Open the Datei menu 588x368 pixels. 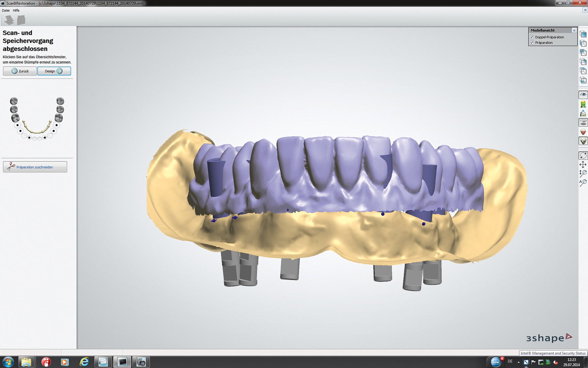pos(6,11)
